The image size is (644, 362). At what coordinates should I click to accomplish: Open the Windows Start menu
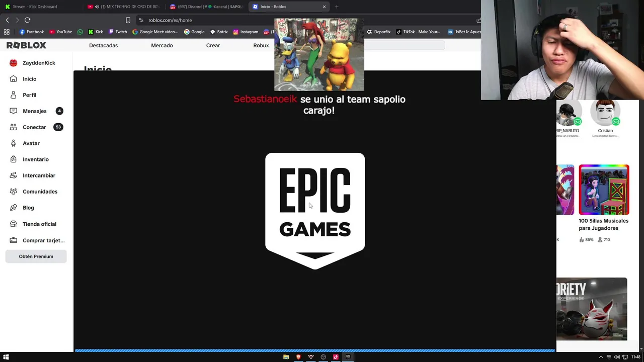pyautogui.click(x=6, y=357)
